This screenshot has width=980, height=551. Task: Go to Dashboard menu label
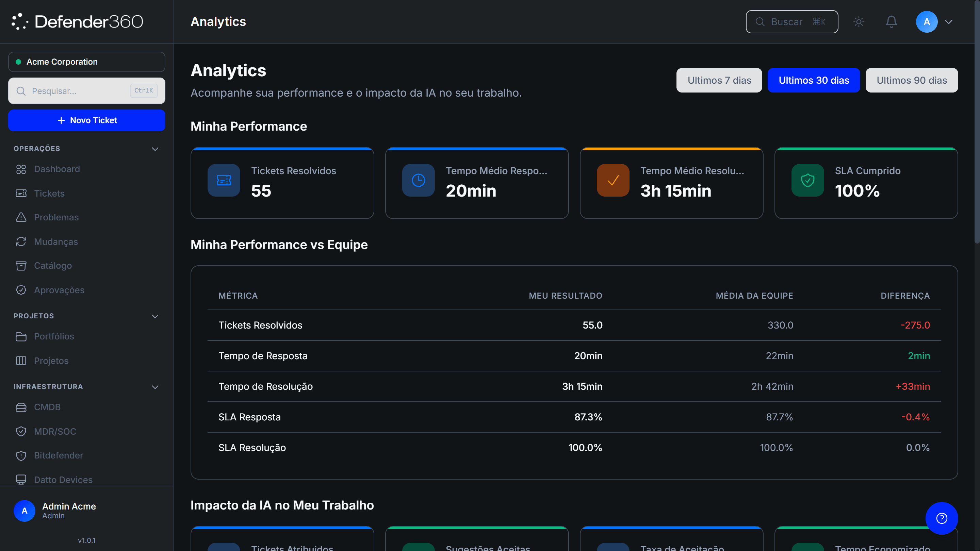(x=57, y=169)
